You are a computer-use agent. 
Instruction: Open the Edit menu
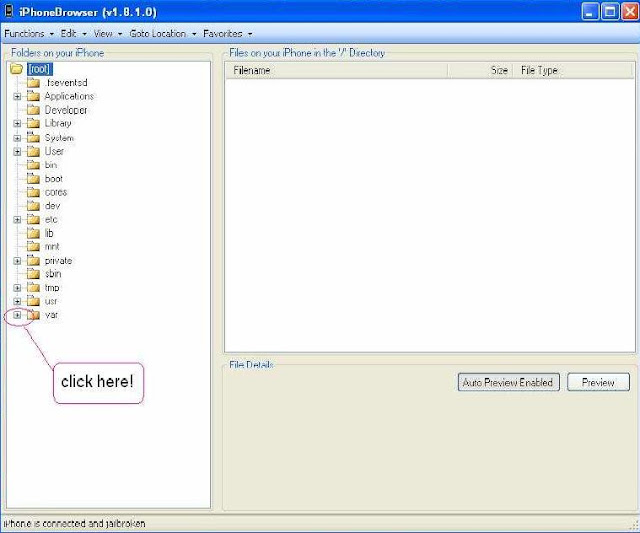pos(73,33)
